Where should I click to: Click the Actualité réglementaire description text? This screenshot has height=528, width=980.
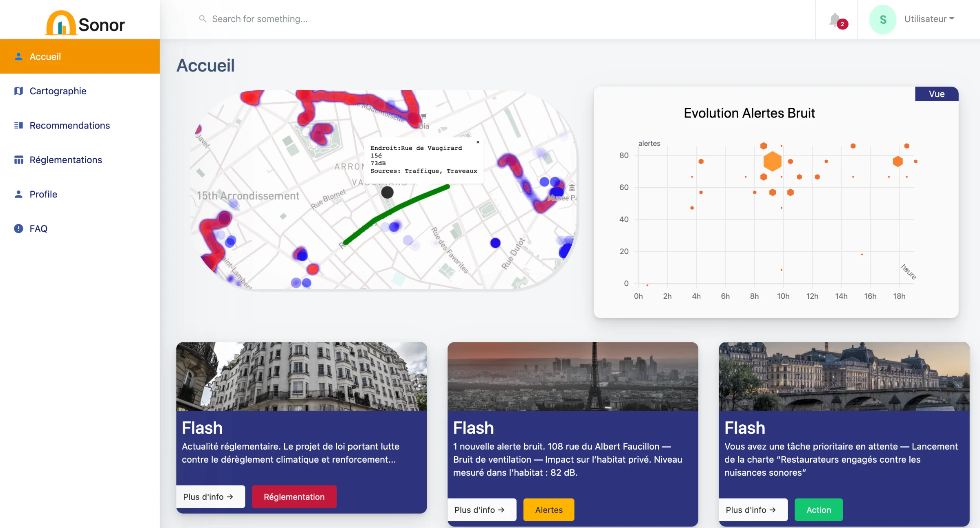tap(290, 453)
